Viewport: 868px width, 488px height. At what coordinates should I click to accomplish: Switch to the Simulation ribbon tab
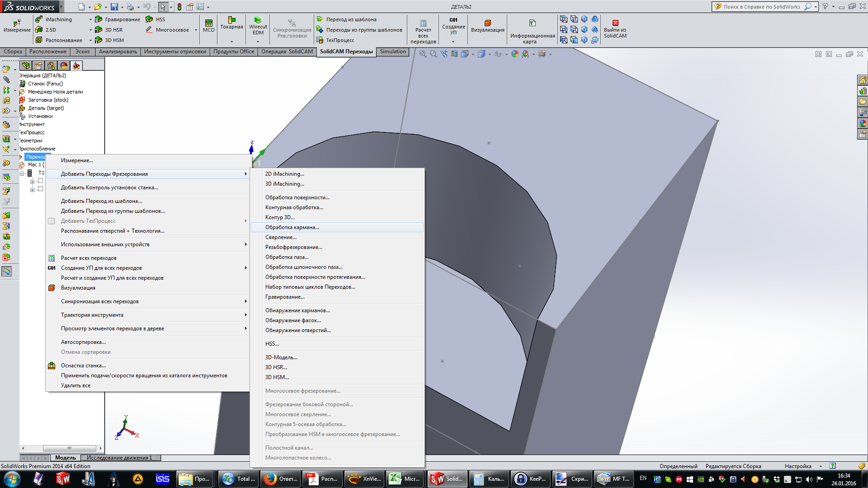(x=392, y=52)
